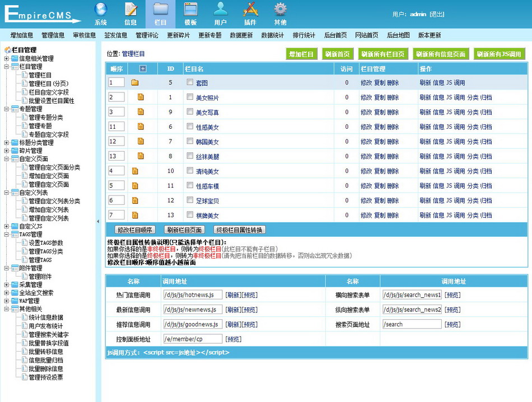Open the 信息 notepad icon in top navigation
532x402 pixels.
[130, 10]
